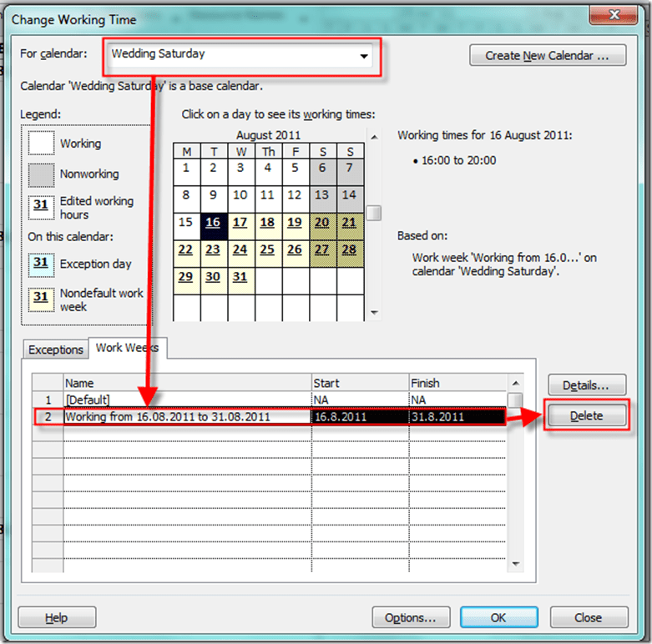Image resolution: width=652 pixels, height=644 pixels.
Task: Click the Help button
Action: (56, 617)
